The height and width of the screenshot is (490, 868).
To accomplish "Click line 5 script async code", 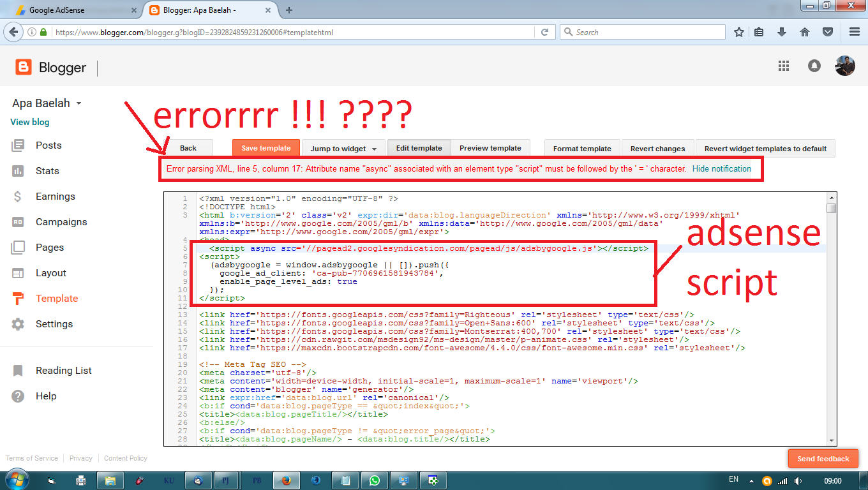I will point(429,248).
